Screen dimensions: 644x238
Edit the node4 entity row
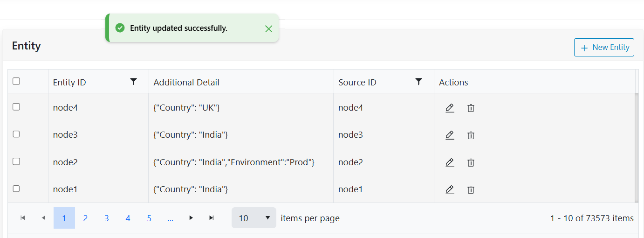tap(449, 108)
